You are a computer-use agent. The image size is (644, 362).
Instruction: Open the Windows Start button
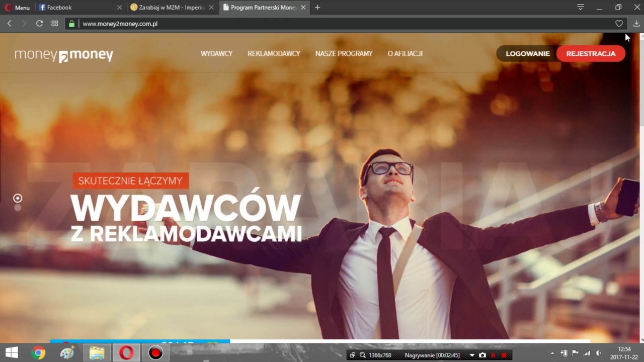pos(11,353)
